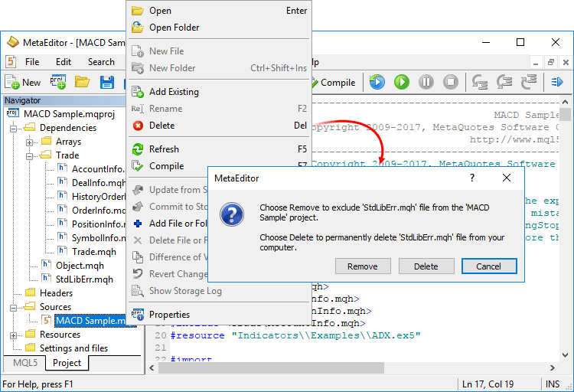The height and width of the screenshot is (392, 574).
Task: Click the Step Over debugger icon
Action: pyautogui.click(x=504, y=82)
